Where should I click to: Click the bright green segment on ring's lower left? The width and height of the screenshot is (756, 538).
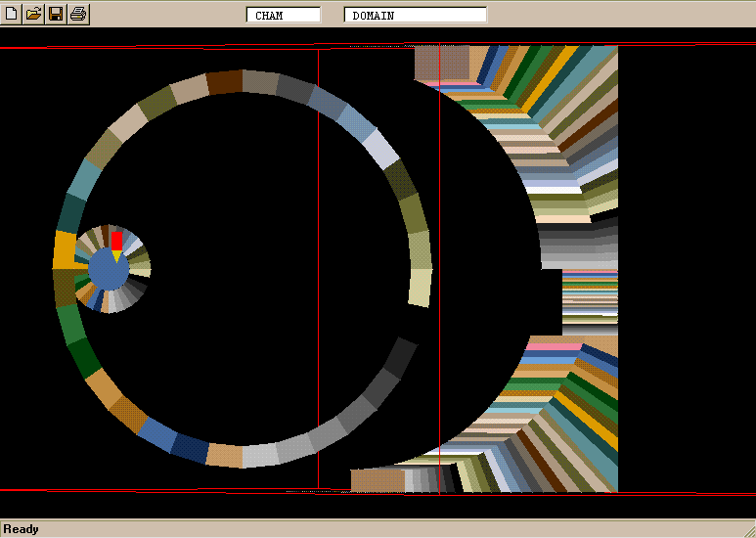69,324
